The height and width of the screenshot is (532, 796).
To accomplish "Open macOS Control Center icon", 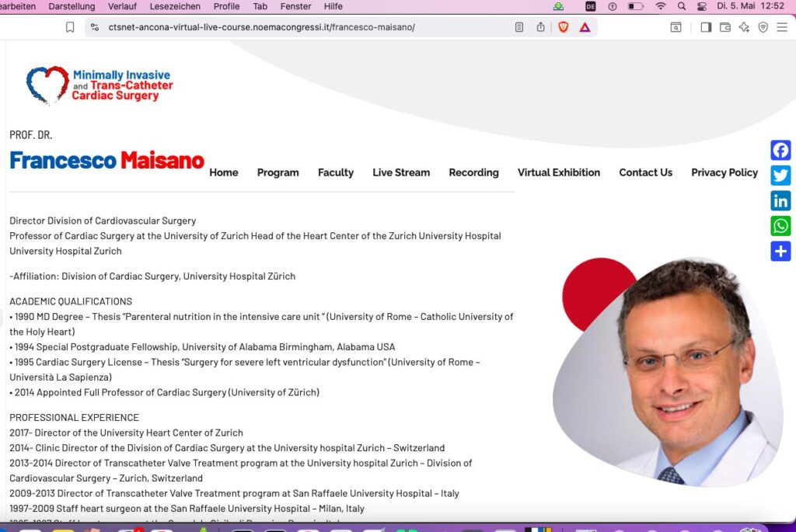I will click(x=702, y=6).
